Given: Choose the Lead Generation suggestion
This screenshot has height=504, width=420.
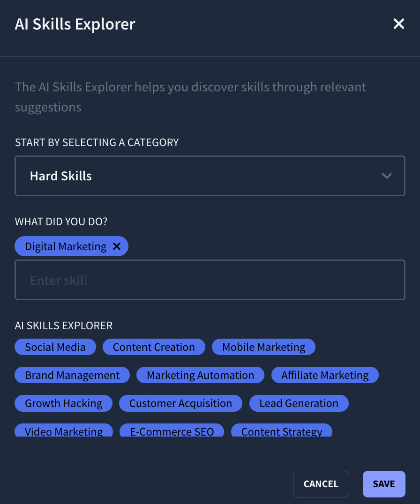Looking at the screenshot, I should [x=299, y=403].
